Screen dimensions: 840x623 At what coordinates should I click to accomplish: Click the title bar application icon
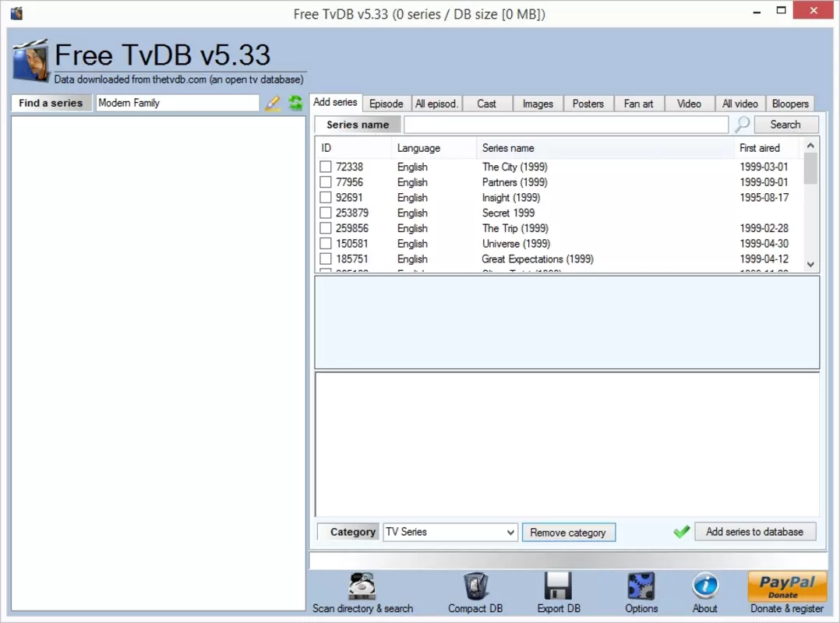[16, 12]
